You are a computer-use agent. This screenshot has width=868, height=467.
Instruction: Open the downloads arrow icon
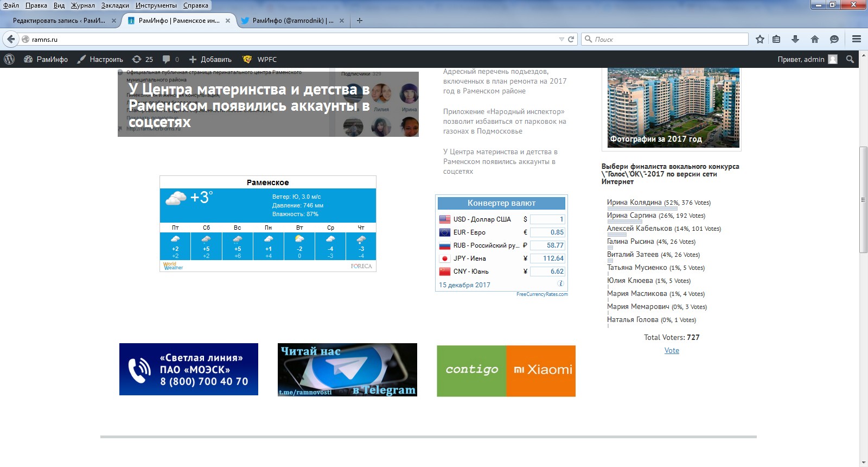click(x=795, y=39)
